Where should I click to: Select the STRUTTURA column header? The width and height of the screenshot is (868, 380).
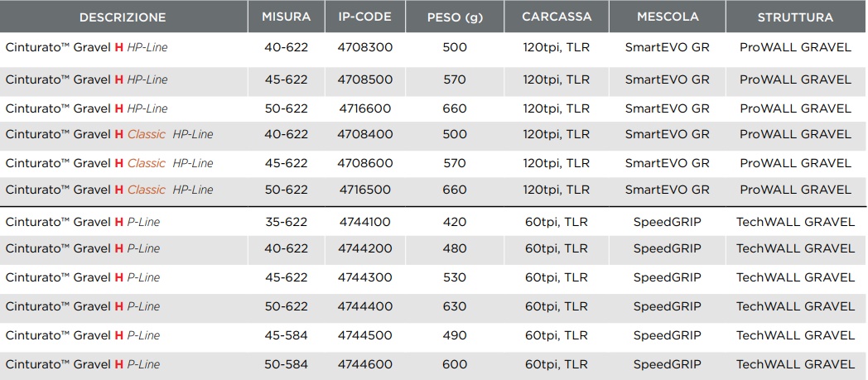(795, 17)
